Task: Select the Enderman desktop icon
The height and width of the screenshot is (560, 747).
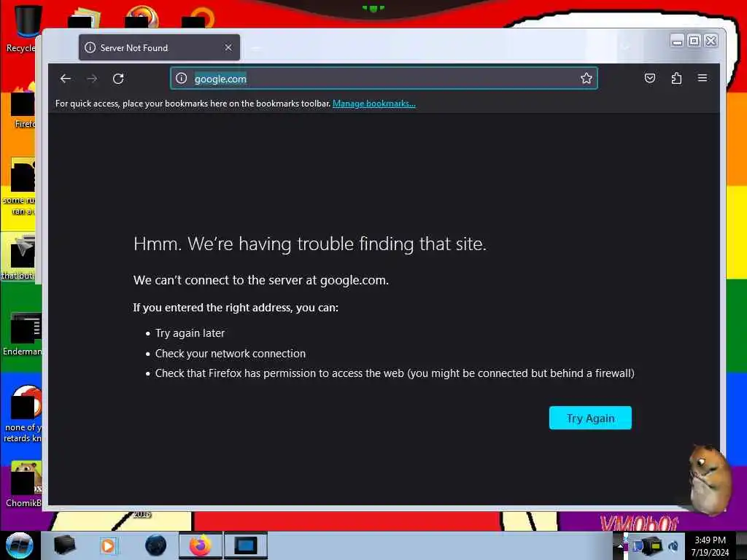Action: point(23,335)
